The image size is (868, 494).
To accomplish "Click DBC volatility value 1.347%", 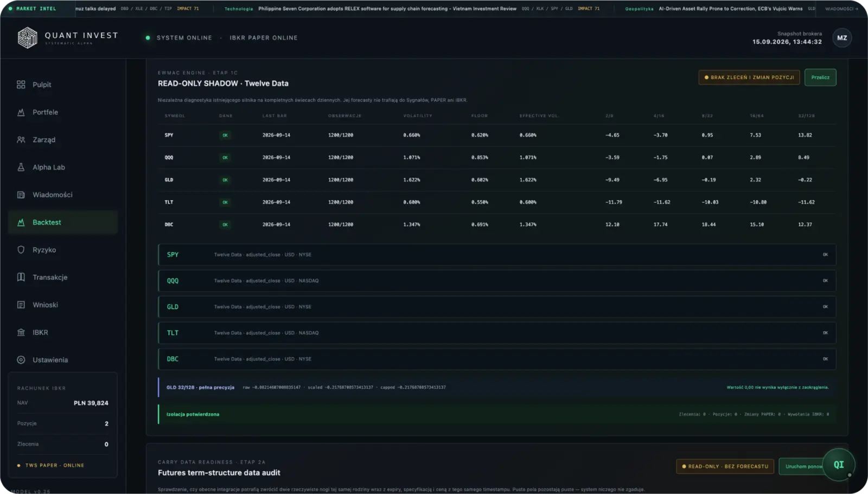I will (x=412, y=224).
